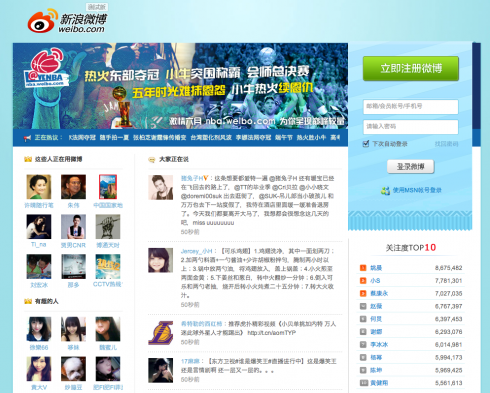Click the Sina Weibo eye logo
The width and height of the screenshot is (490, 393).
click(x=42, y=21)
